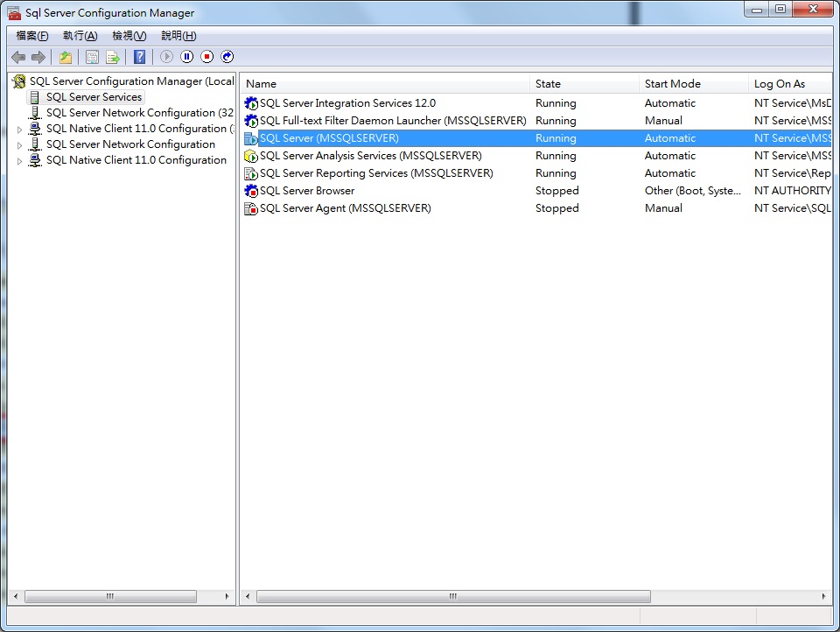Expand the SQL Native Client 11.0 Configuration (32bit) node
The height and width of the screenshot is (632, 840).
point(20,130)
